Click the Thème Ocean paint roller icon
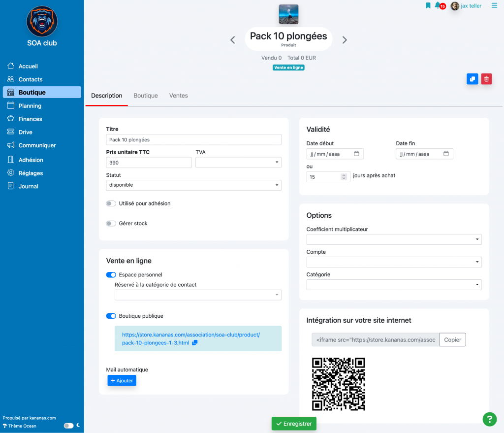The height and width of the screenshot is (433, 504). pyautogui.click(x=5, y=426)
